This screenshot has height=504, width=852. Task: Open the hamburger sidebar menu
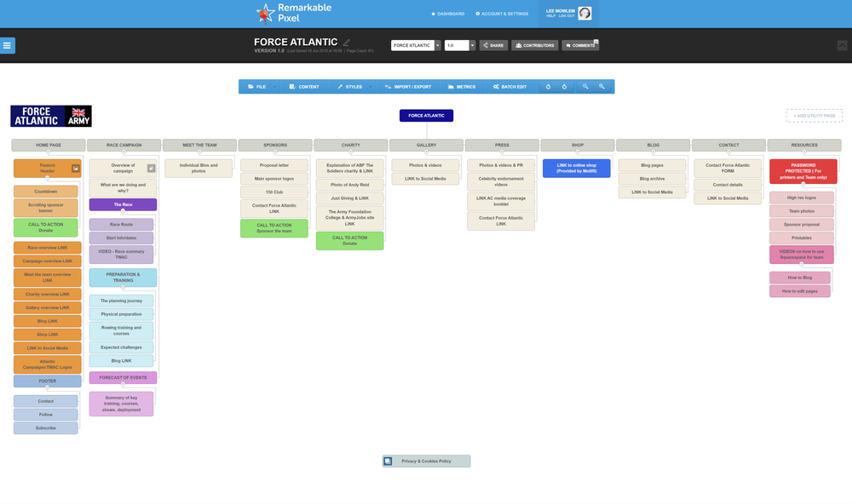pyautogui.click(x=7, y=46)
